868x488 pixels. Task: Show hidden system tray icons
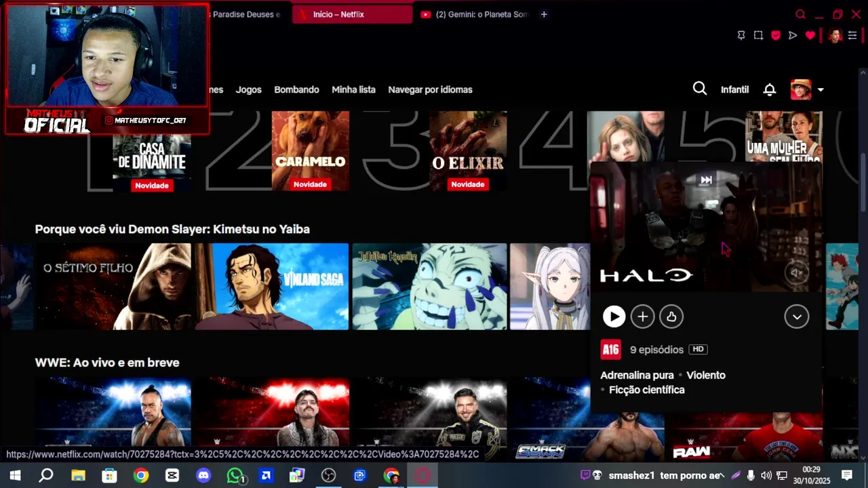[x=722, y=475]
